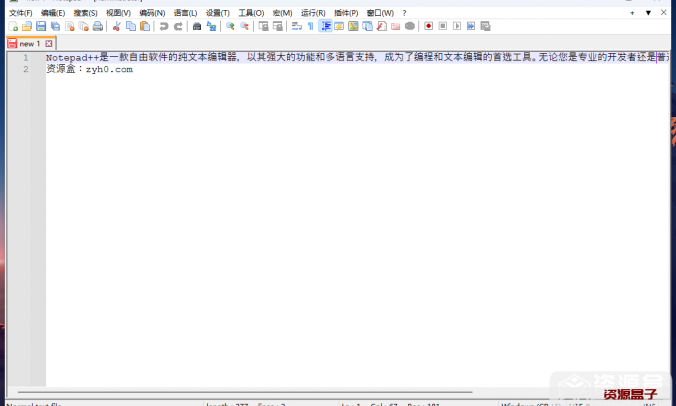Image resolution: width=676 pixels, height=406 pixels.
Task: Toggle synchronized horizontal scrolling
Action: [x=278, y=26]
